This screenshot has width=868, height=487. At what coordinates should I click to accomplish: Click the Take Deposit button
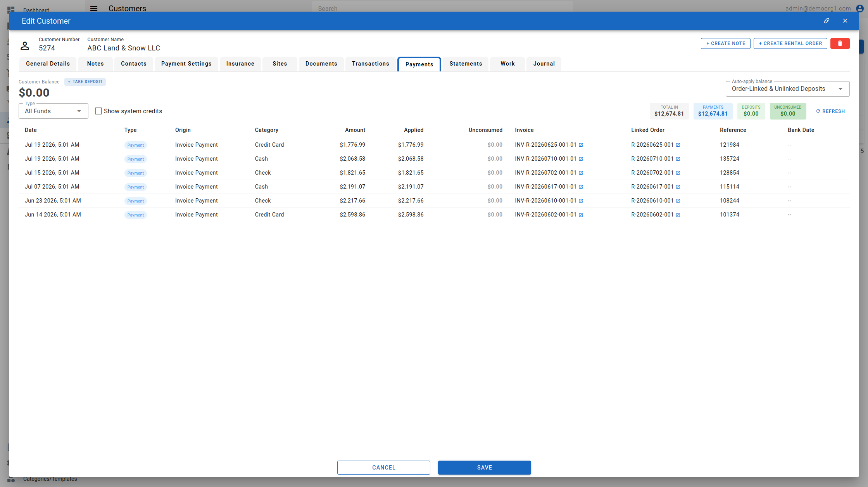click(85, 82)
